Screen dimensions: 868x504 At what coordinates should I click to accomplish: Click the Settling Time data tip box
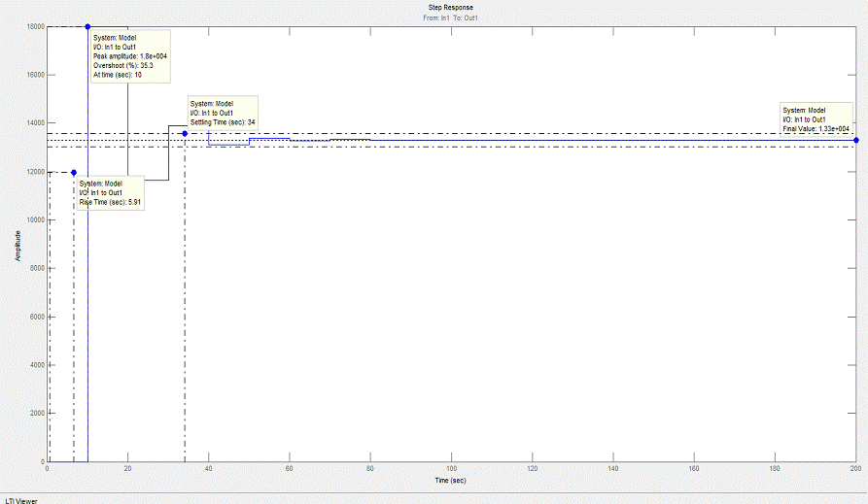[x=223, y=113]
